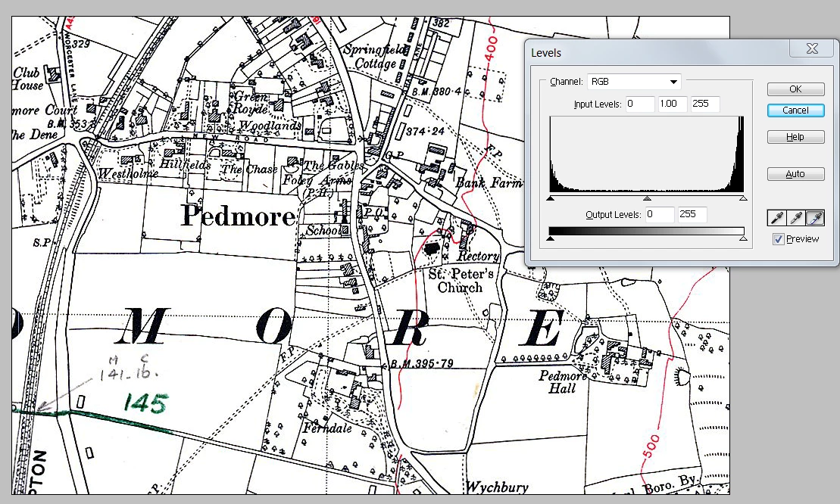Click the input highlights 255 field
The height and width of the screenshot is (504, 840).
[705, 104]
